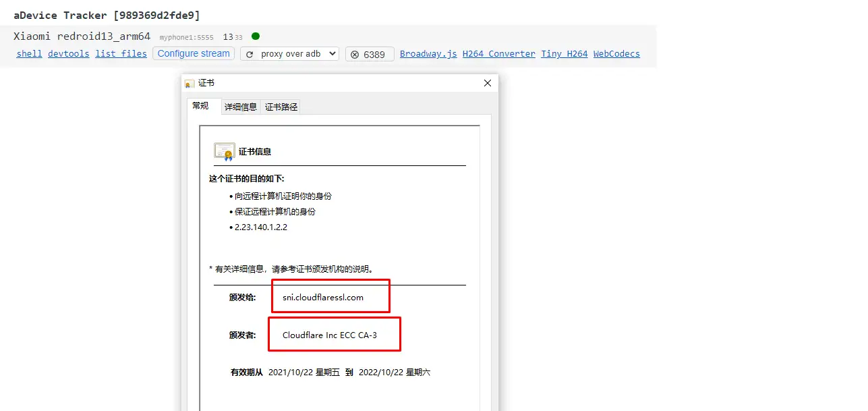Open the shell link for the device

(29, 54)
